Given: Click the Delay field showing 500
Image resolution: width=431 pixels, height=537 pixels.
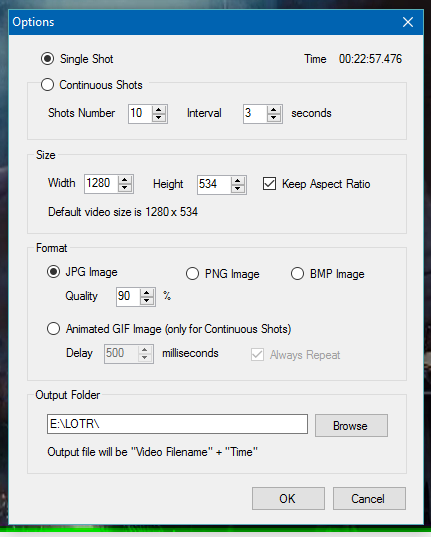Looking at the screenshot, I should (121, 354).
